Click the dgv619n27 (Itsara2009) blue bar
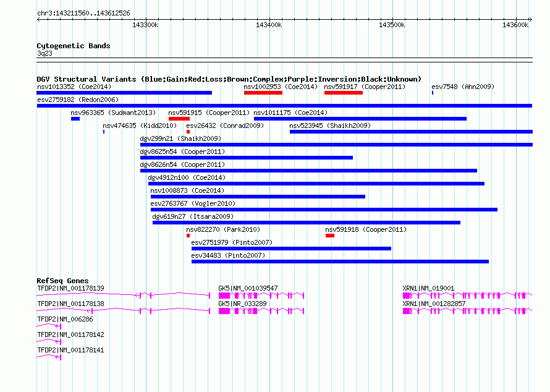This screenshot has width=550, height=392. (x=307, y=223)
